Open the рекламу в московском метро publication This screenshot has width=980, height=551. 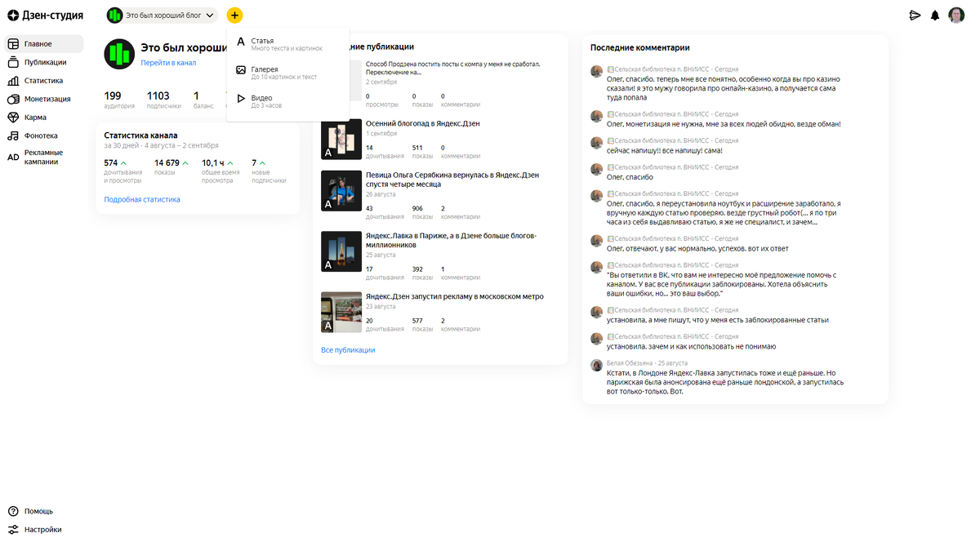pyautogui.click(x=455, y=296)
